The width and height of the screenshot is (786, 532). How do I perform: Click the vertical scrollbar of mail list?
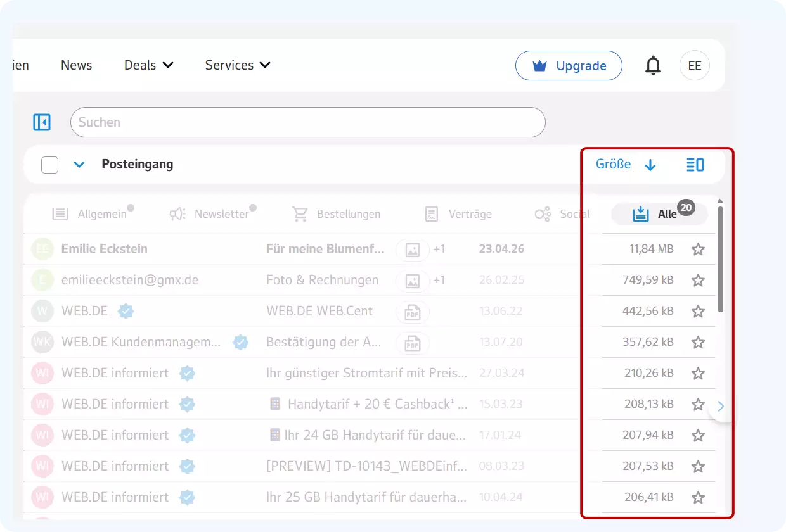click(720, 260)
